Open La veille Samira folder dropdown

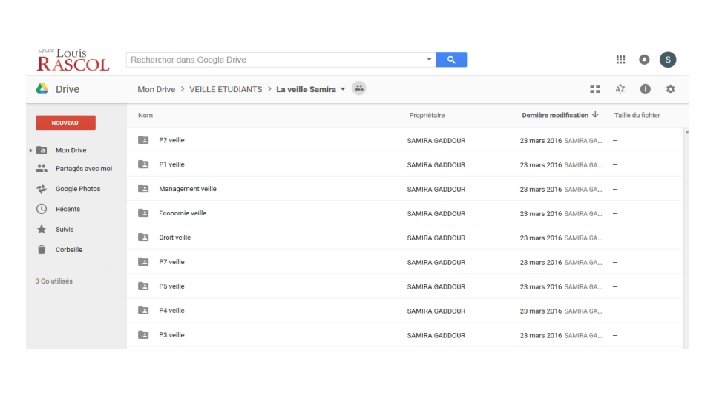(343, 89)
